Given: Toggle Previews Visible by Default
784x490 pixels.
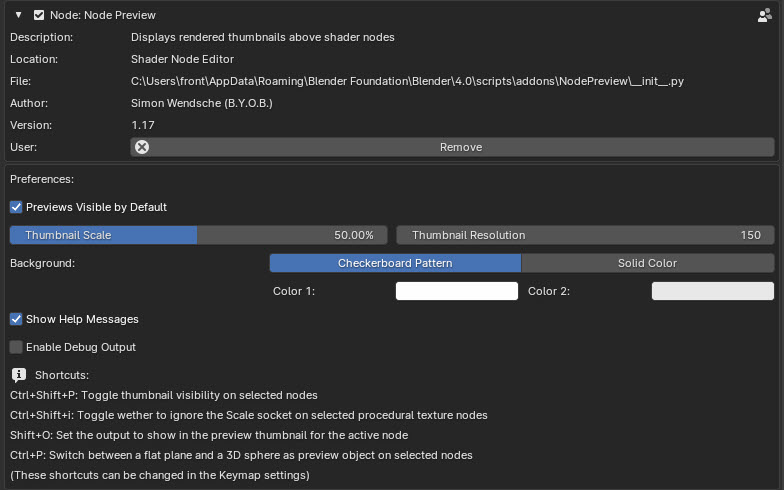Looking at the screenshot, I should point(16,207).
